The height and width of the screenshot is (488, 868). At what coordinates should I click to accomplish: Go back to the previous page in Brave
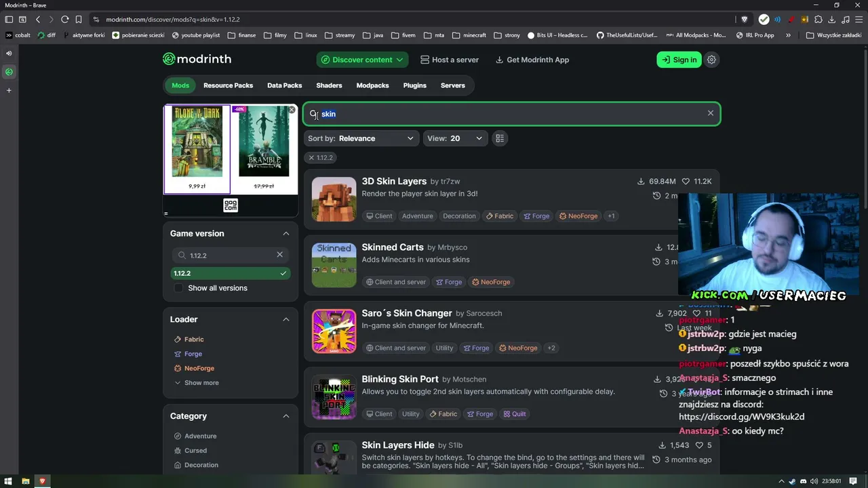tap(38, 20)
